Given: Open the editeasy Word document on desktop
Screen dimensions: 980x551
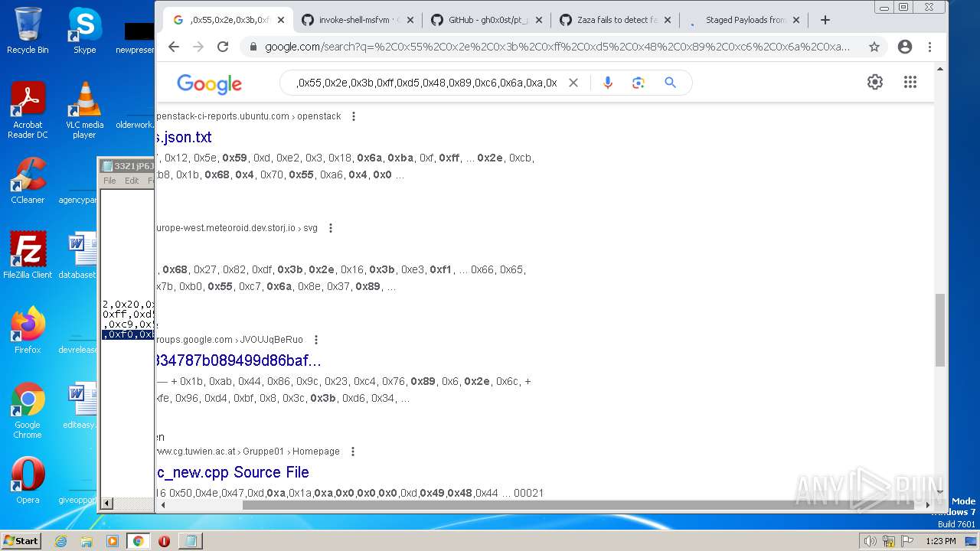Looking at the screenshot, I should tap(80, 406).
